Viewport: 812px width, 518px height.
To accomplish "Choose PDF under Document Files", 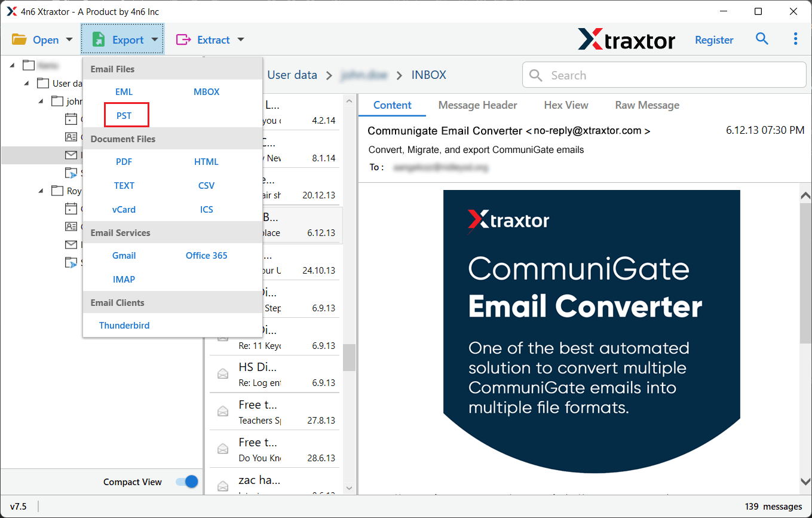I will (x=124, y=162).
